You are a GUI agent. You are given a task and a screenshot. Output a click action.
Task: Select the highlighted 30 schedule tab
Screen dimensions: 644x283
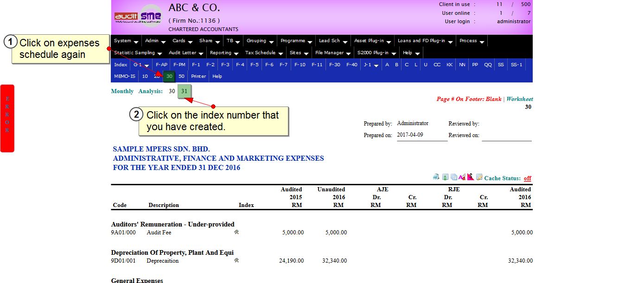point(169,76)
